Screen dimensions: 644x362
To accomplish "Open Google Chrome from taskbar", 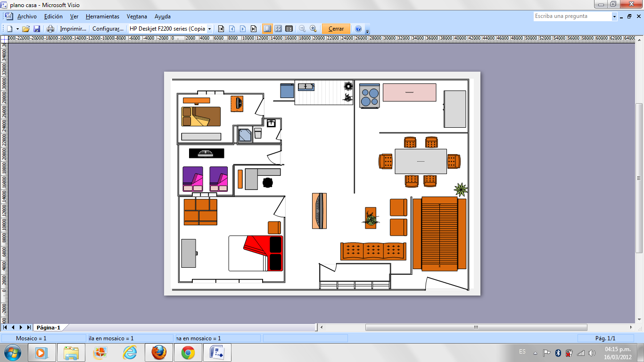I will tap(188, 353).
